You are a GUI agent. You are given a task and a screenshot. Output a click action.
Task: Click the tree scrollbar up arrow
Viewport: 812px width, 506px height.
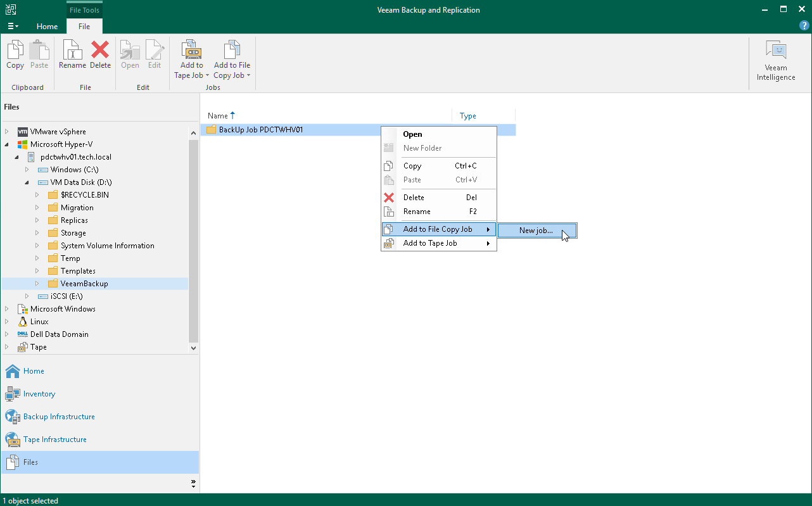193,132
